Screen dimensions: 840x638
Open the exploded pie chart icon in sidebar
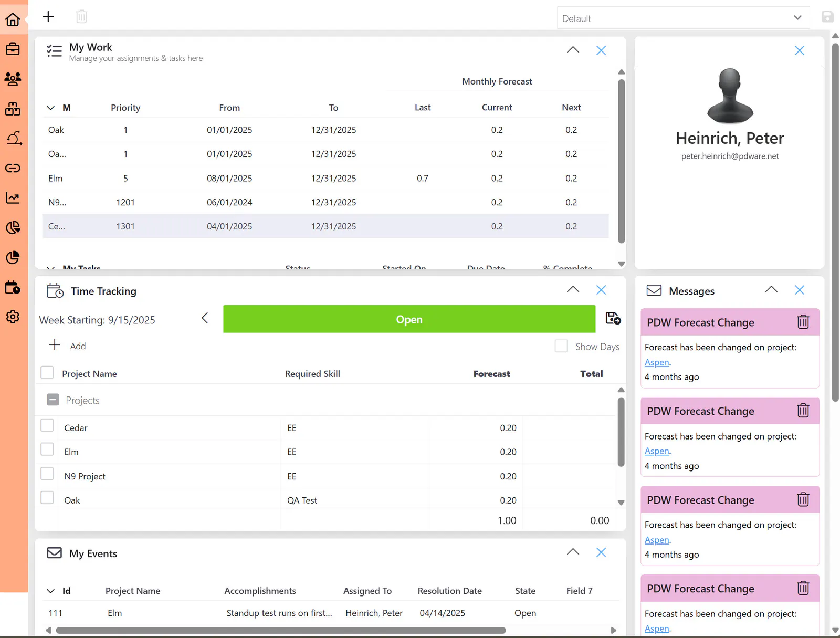[13, 227]
